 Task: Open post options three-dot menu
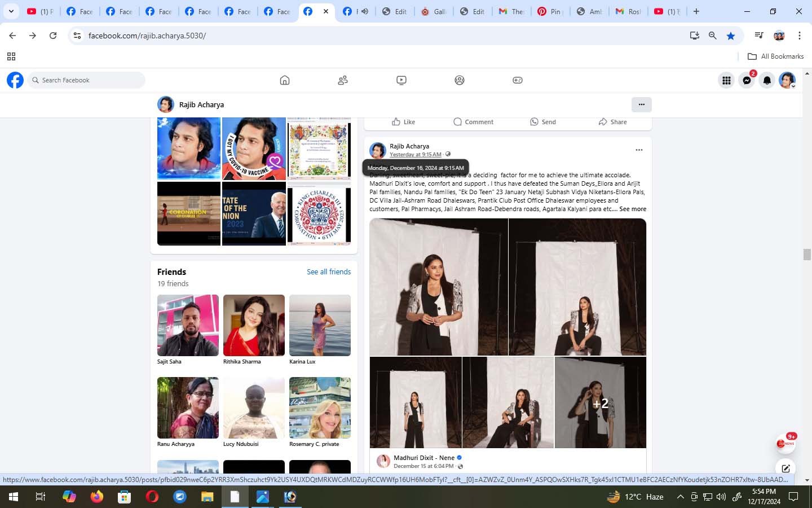click(639, 150)
